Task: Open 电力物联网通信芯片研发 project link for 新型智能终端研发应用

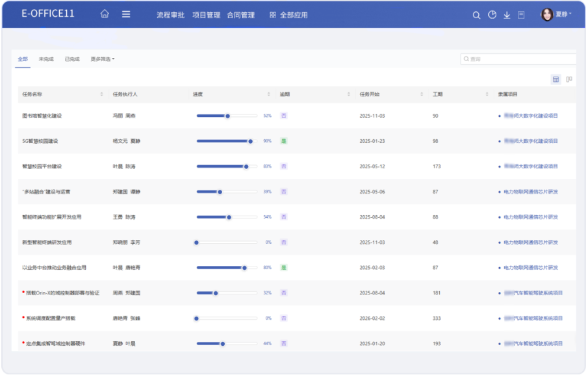Action: tap(531, 242)
